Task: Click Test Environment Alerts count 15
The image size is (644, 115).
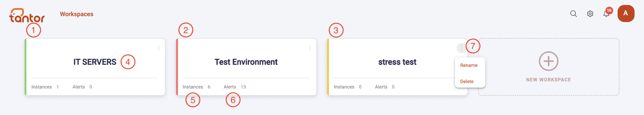Action: point(243,87)
